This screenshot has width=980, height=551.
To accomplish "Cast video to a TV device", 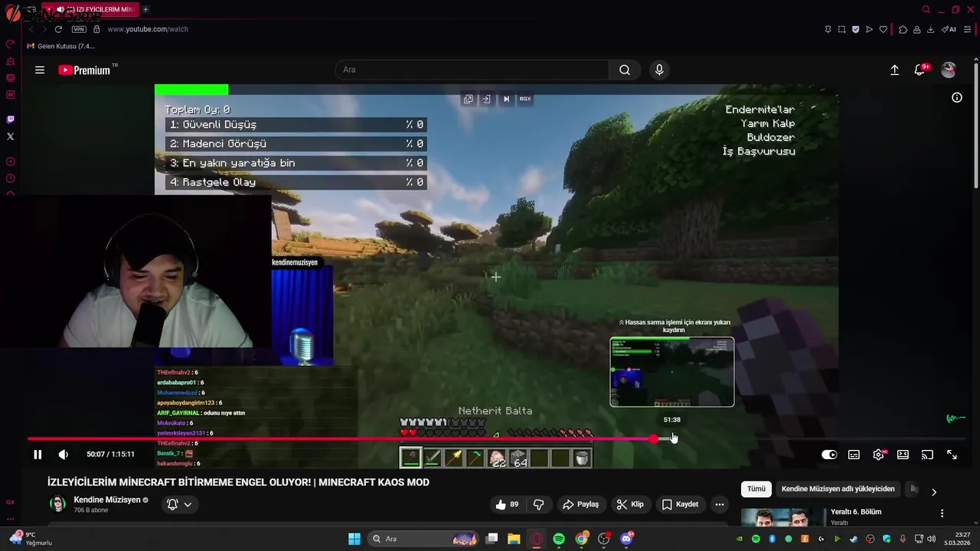I will pyautogui.click(x=927, y=455).
